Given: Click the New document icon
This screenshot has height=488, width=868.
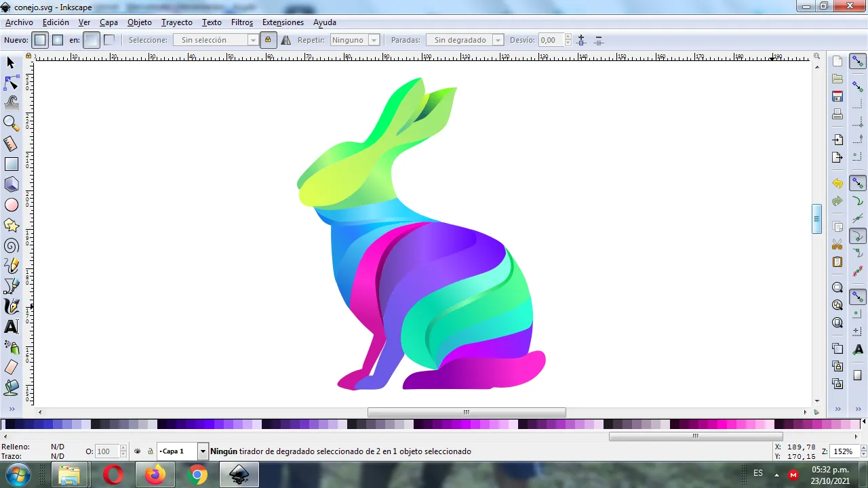Looking at the screenshot, I should click(x=837, y=61).
